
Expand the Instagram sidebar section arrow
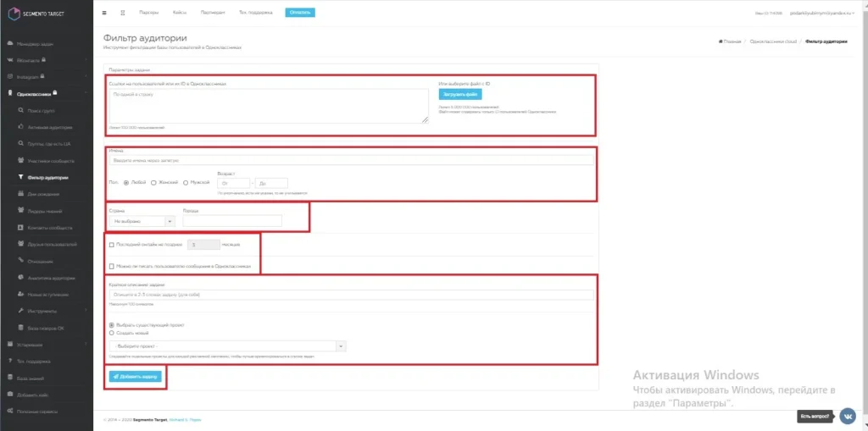[x=86, y=77]
